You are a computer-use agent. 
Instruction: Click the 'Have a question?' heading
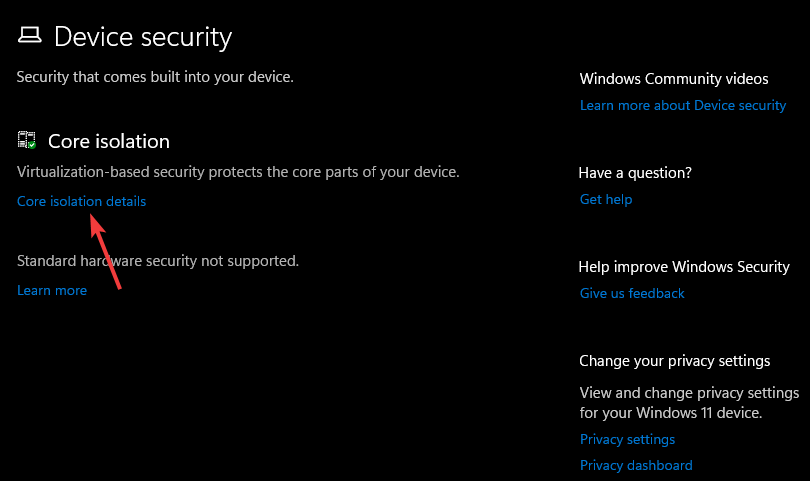[635, 173]
